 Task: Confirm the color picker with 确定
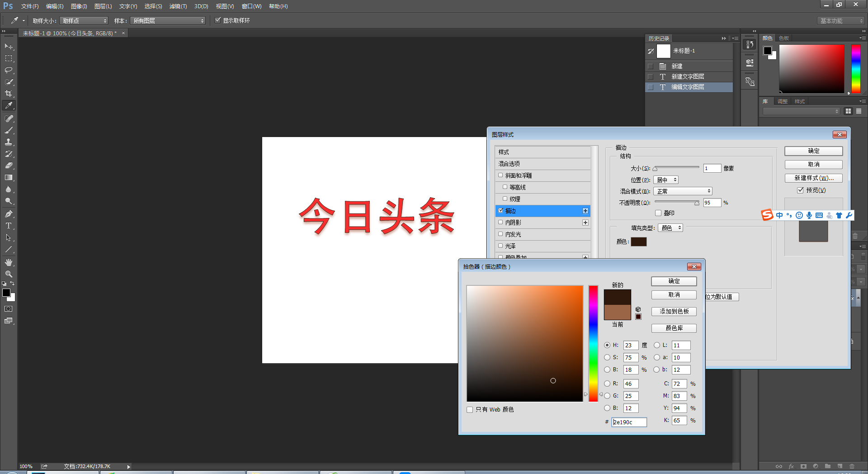click(x=674, y=281)
